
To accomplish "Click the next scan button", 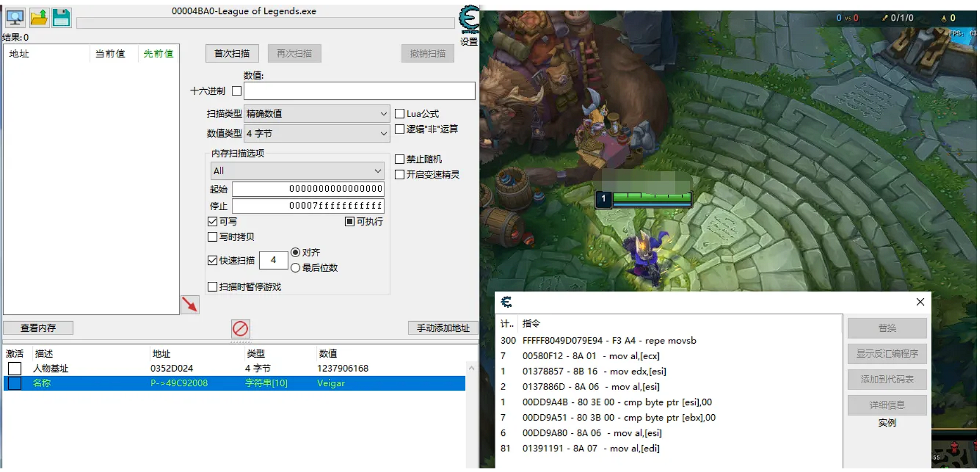I will (294, 54).
